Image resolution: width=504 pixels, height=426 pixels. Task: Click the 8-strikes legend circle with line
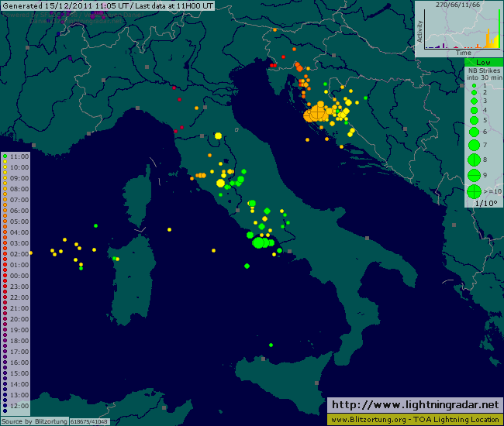[474, 160]
